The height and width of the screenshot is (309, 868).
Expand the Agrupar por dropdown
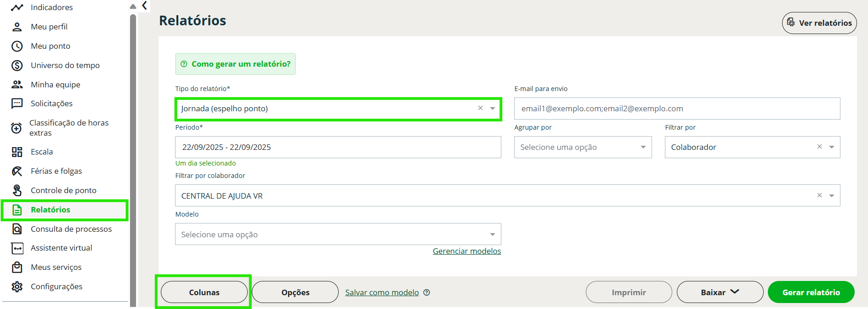tap(643, 147)
